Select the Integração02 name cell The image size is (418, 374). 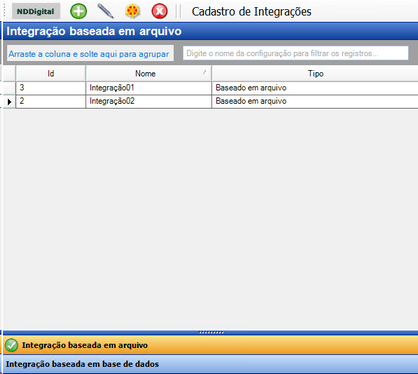click(149, 101)
